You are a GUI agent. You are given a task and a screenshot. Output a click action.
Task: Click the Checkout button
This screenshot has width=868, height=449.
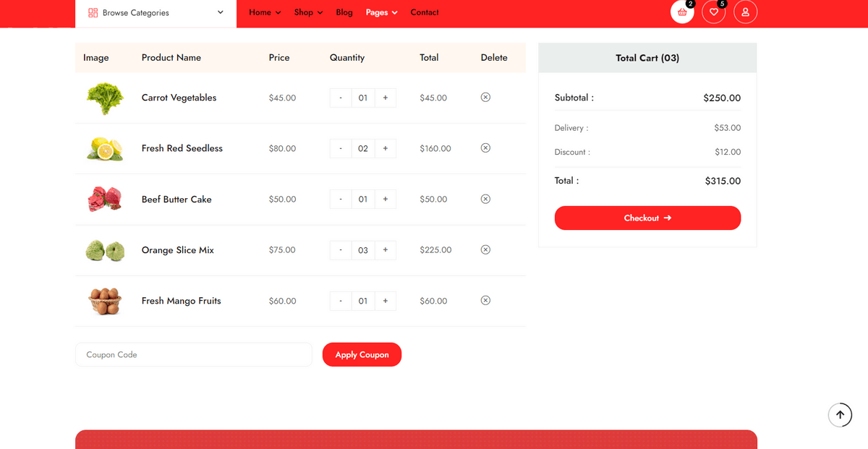tap(647, 218)
